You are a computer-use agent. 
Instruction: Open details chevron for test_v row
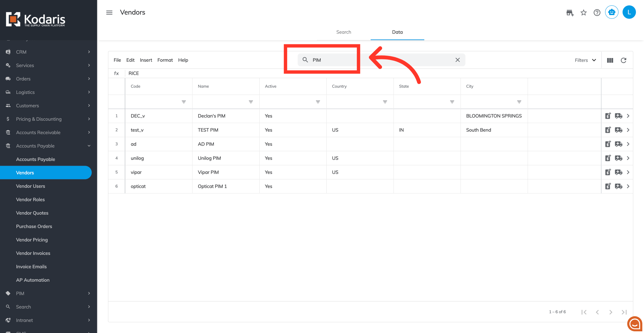628,130
